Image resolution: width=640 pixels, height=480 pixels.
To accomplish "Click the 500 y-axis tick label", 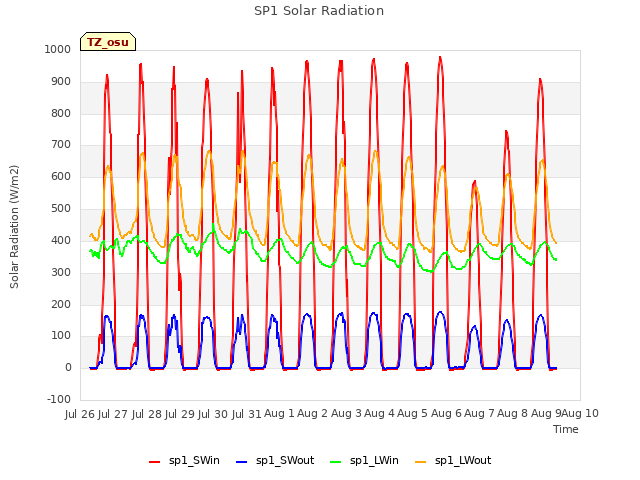I will click(61, 208).
